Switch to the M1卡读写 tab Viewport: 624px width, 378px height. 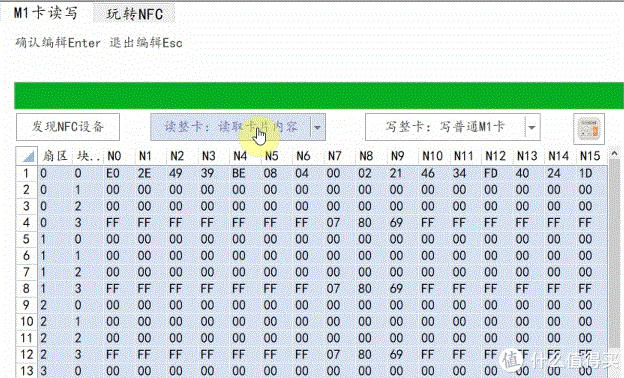(x=45, y=13)
